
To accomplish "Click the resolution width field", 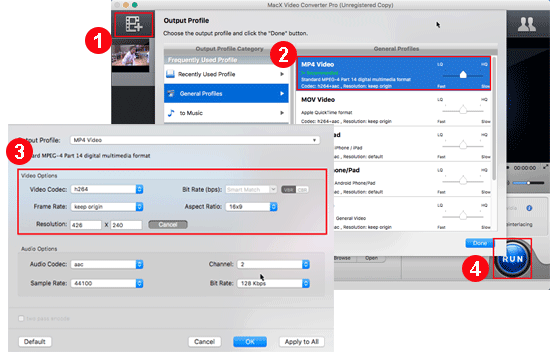I will pos(86,225).
